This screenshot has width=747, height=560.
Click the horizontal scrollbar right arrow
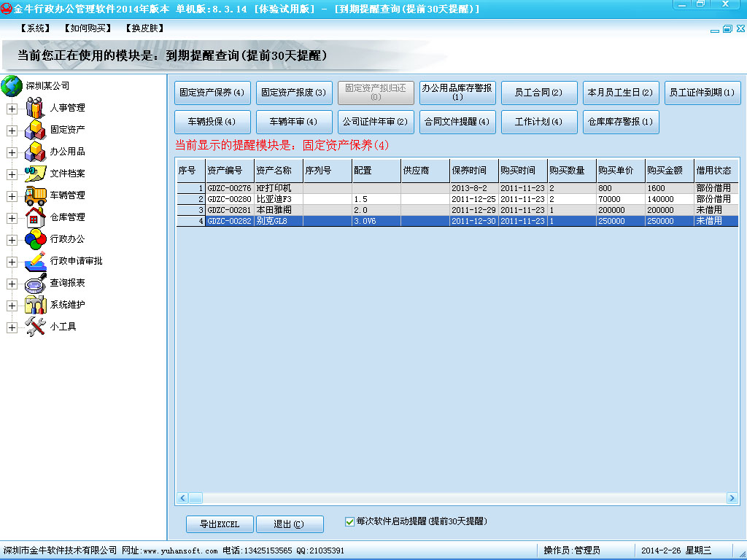point(732,498)
